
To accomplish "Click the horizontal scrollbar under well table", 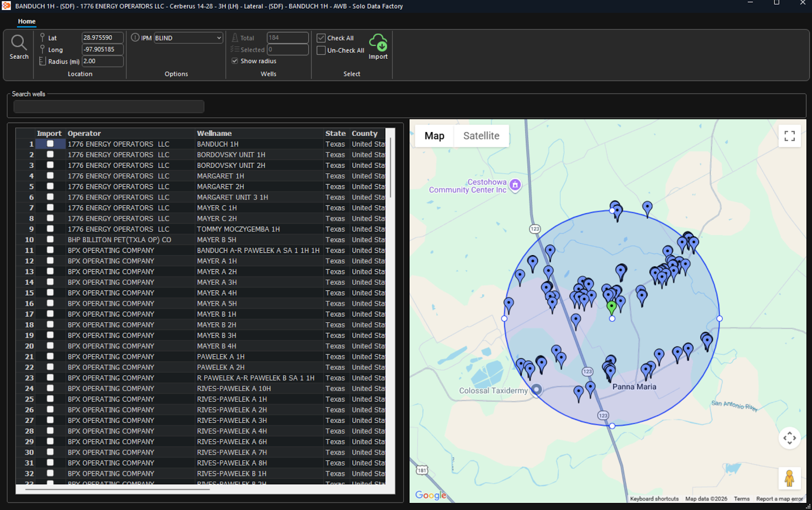I will pos(117,490).
